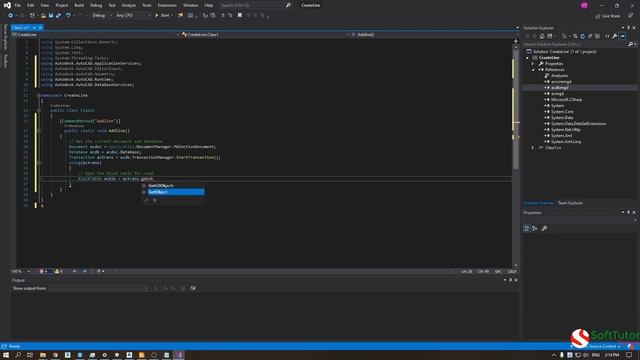
Task: Click the Collapse All icon in Solution Explorer toolbar
Action: click(x=590, y=36)
